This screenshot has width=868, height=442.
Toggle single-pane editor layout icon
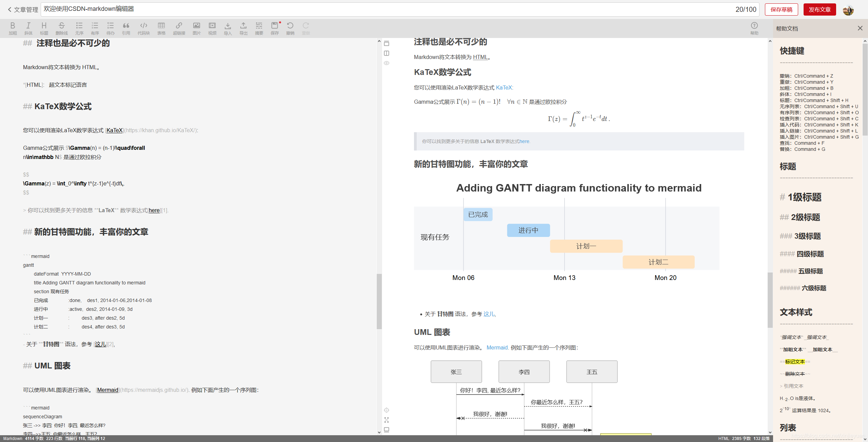pos(386,43)
